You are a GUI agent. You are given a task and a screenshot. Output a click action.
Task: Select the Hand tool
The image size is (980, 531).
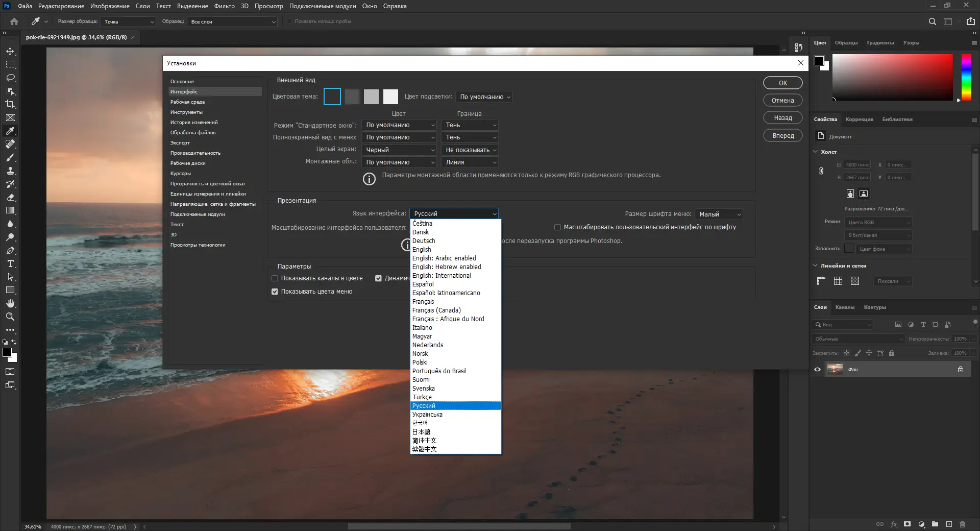[x=10, y=303]
